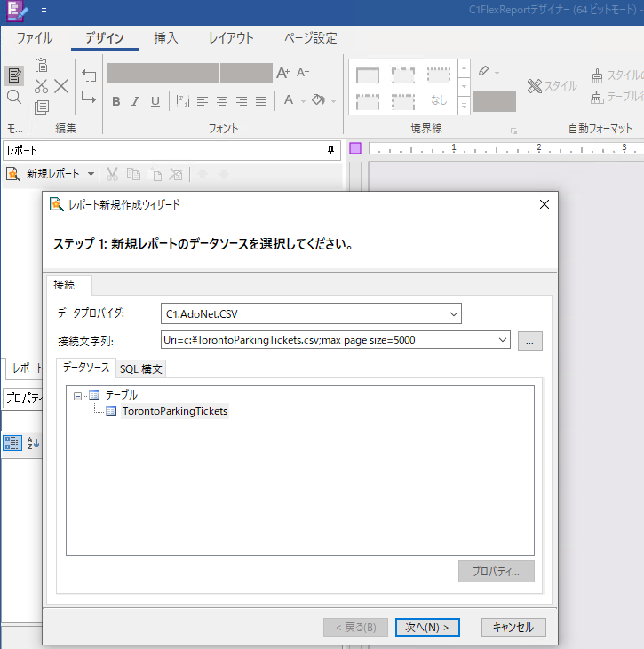Click the purple ruler corner square

355,148
